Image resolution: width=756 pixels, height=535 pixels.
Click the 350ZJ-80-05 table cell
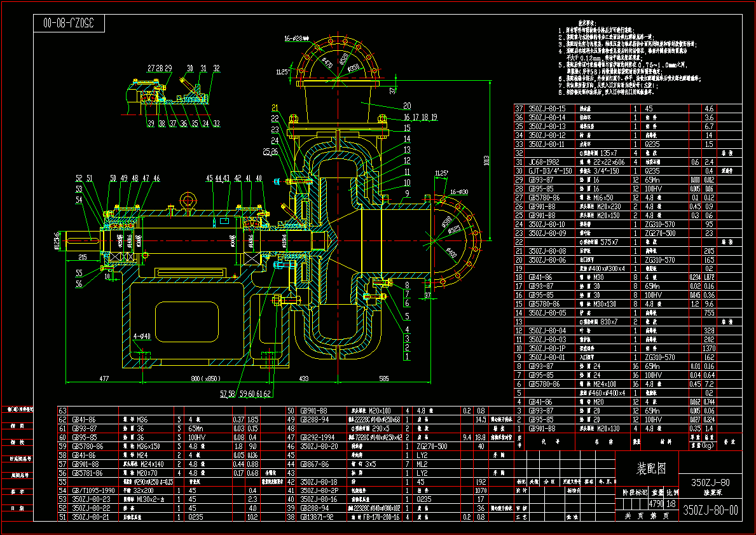(x=547, y=313)
